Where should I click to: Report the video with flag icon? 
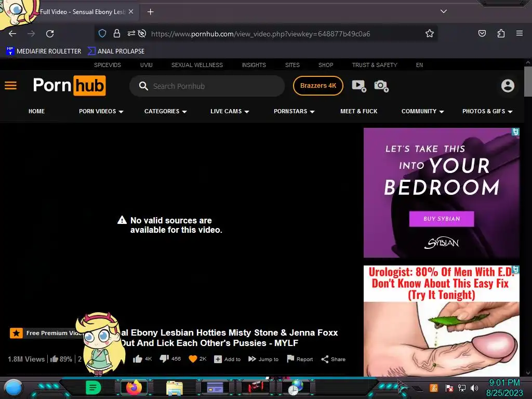point(300,359)
